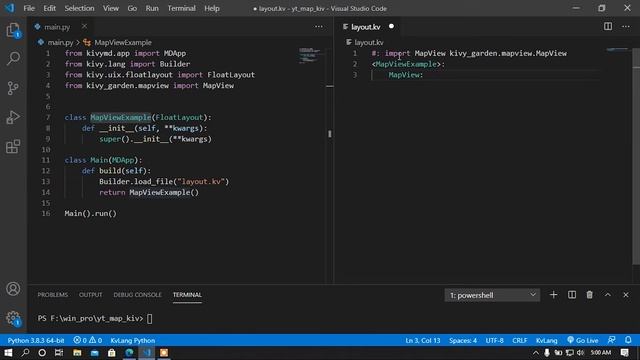
Task: Click errors and warnings status indicator
Action: click(88, 340)
